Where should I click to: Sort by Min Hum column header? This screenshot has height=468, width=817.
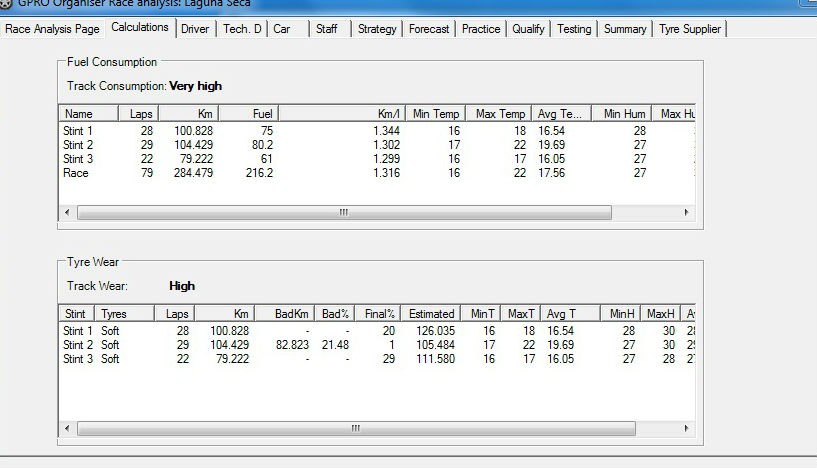tap(622, 114)
